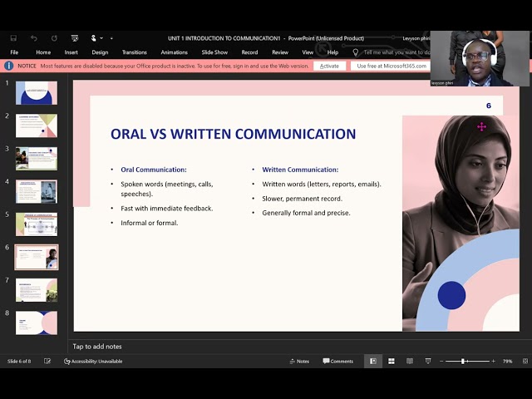Click the blue NOTICE info icon
Screen dimensions: 532x399
[x=9, y=66]
